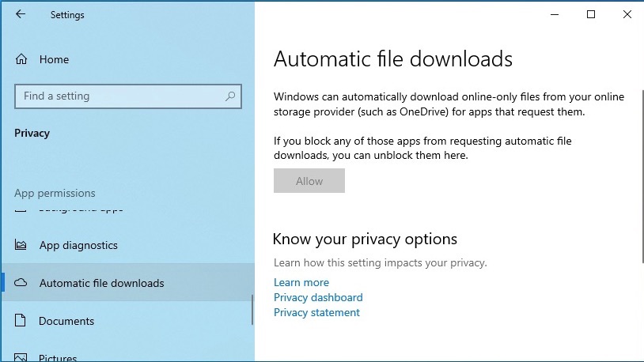
Task: Click the Home house icon
Action: (x=21, y=59)
